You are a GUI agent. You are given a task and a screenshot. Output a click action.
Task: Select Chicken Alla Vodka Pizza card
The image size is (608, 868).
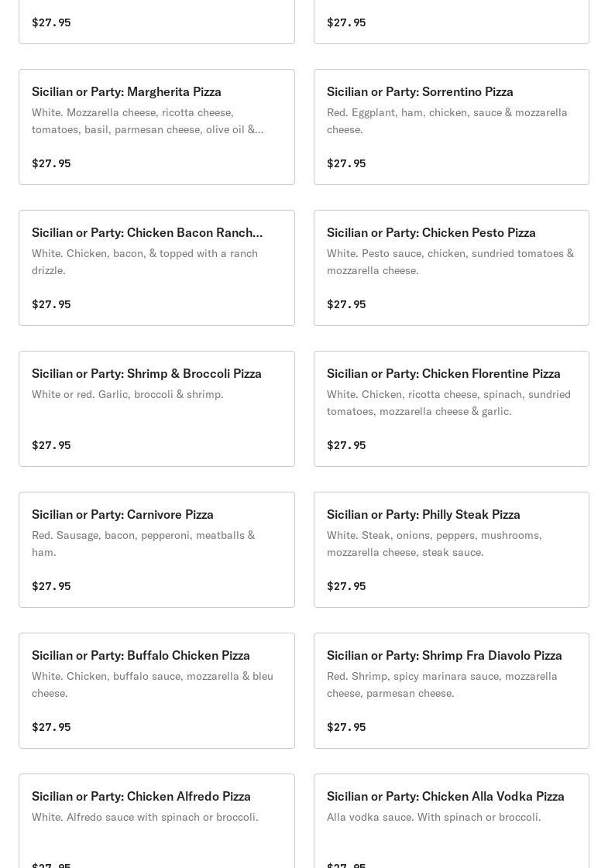click(x=452, y=821)
